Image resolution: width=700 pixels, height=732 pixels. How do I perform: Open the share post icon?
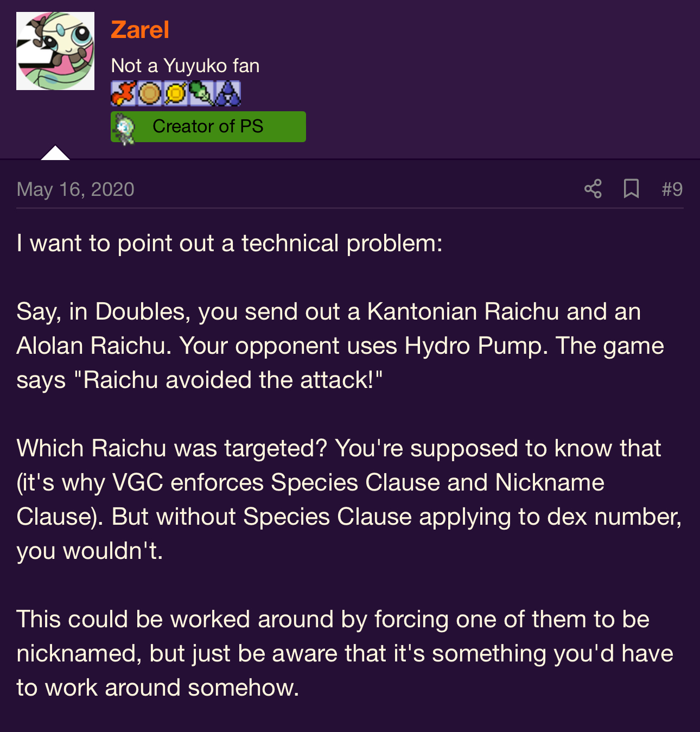tap(593, 189)
